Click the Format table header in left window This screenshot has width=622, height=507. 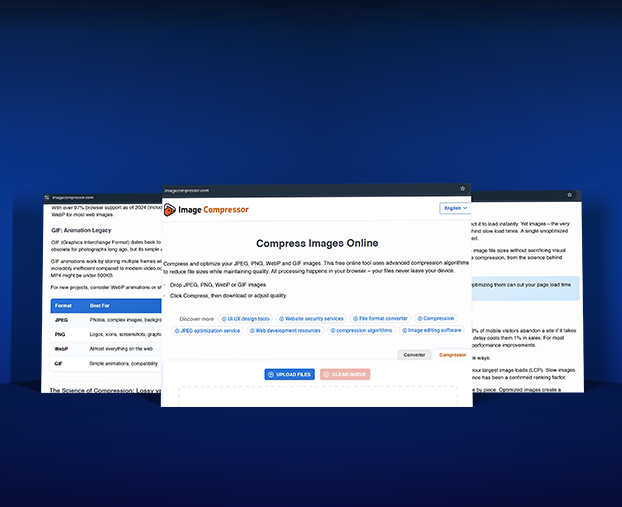[63, 306]
